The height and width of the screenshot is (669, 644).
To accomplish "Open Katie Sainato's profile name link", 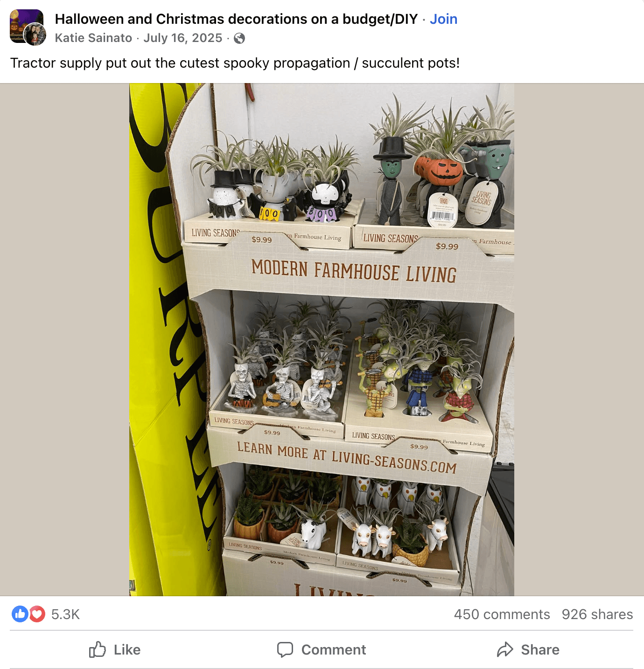I will 93,38.
